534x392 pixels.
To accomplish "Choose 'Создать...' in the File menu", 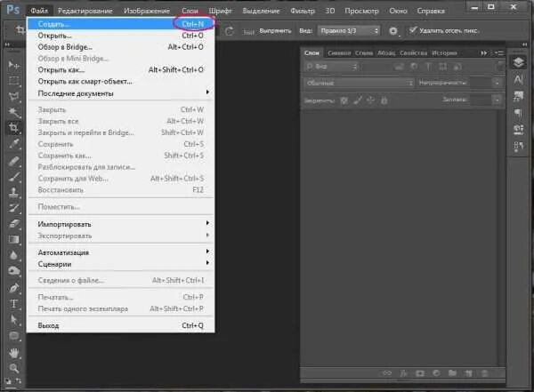I will pos(120,24).
